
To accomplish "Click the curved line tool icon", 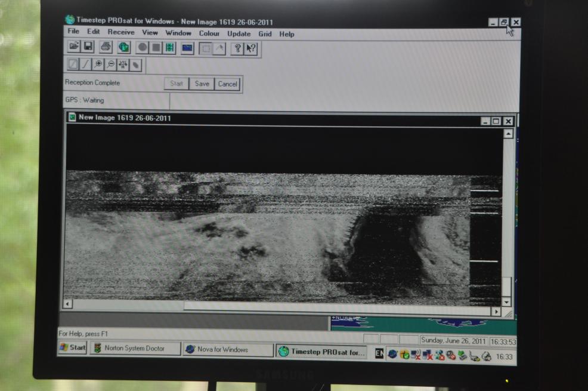I will (86, 64).
